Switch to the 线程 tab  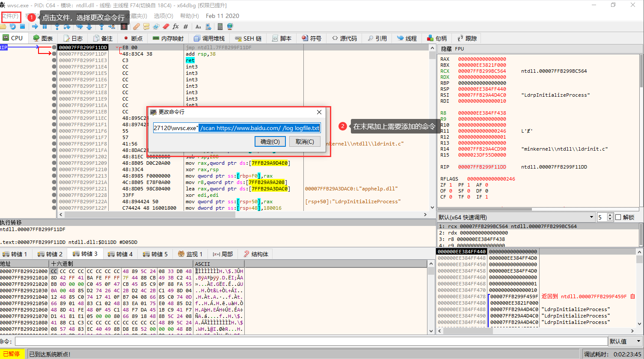click(407, 39)
